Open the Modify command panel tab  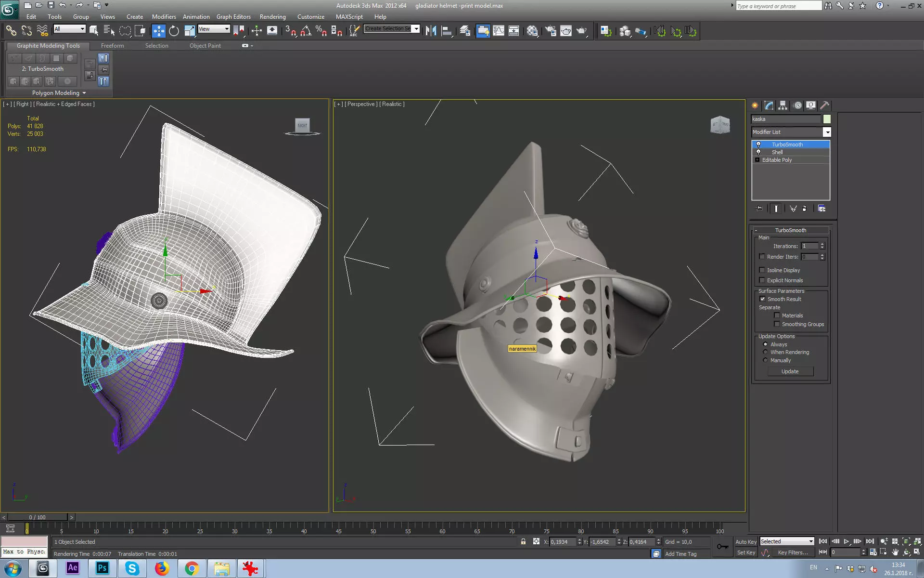coord(769,105)
